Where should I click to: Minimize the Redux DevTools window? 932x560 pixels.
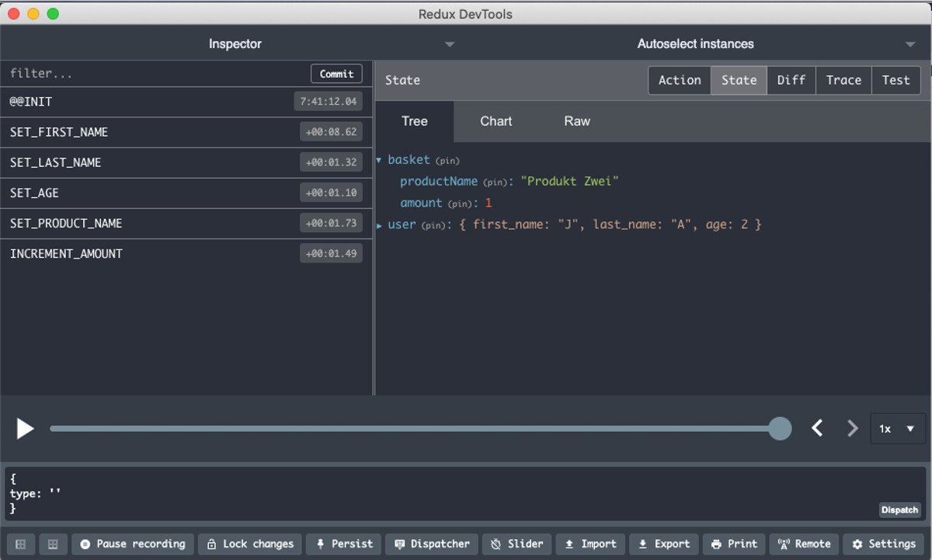33,14
